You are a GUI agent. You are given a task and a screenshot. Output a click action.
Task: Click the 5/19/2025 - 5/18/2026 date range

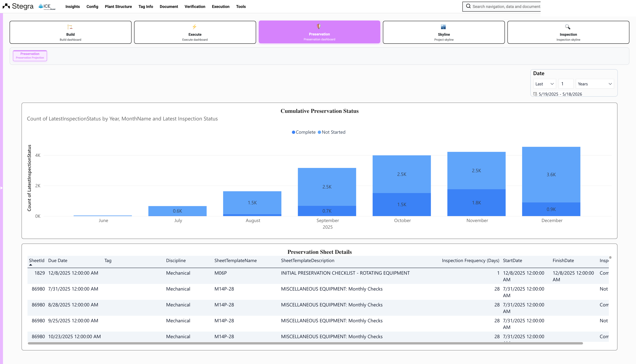(560, 94)
